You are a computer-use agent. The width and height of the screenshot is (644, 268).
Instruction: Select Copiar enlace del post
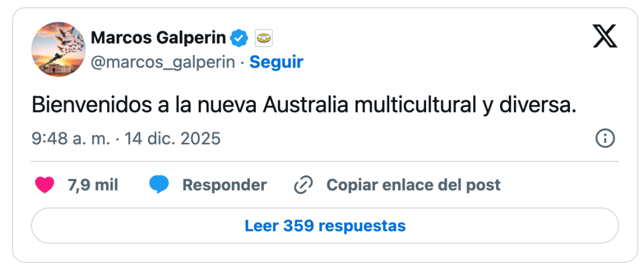[413, 185]
